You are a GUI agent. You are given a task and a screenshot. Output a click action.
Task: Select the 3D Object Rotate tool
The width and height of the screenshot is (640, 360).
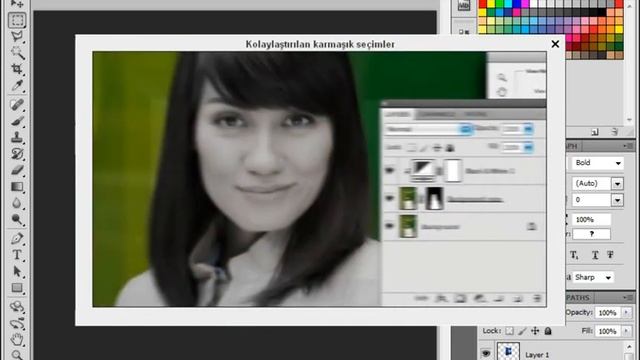17,307
